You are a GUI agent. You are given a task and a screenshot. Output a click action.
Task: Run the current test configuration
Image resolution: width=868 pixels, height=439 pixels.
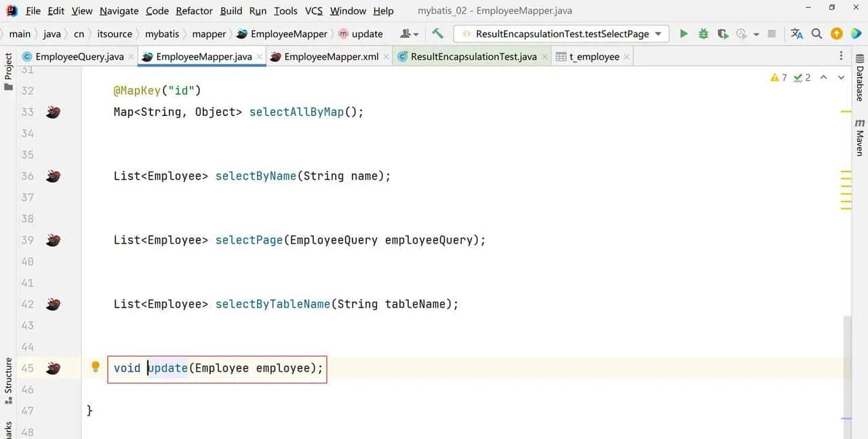point(684,33)
